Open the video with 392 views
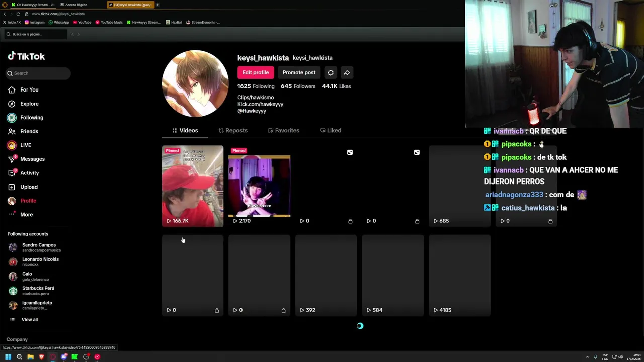The image size is (644, 362). [x=326, y=276]
